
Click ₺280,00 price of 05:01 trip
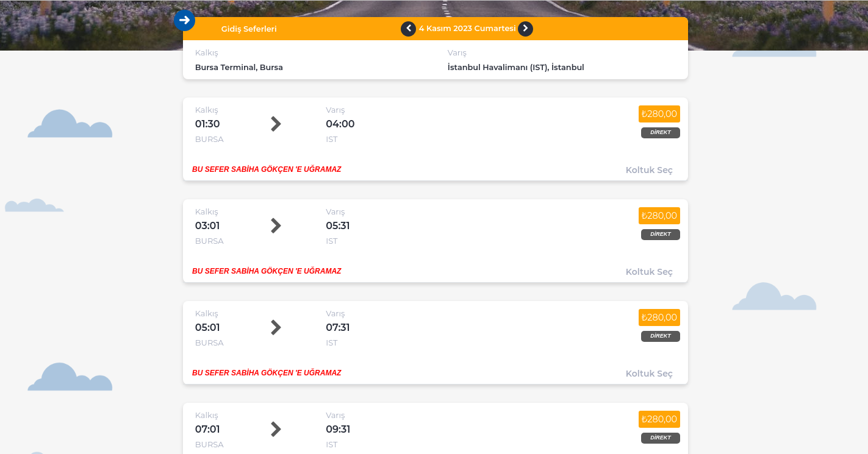pos(659,317)
